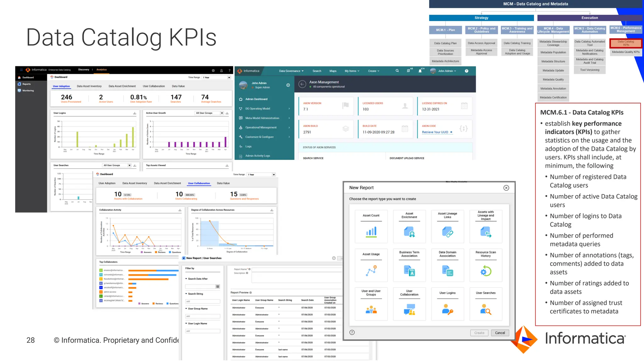This screenshot has width=644, height=362.
Task: Open calendar picker for Search Date After
Action: coord(218,287)
